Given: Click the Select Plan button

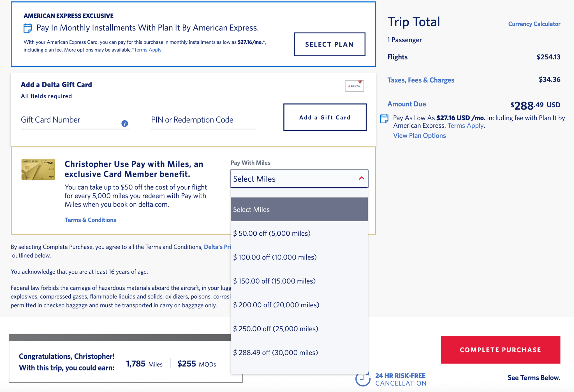Looking at the screenshot, I should (329, 44).
